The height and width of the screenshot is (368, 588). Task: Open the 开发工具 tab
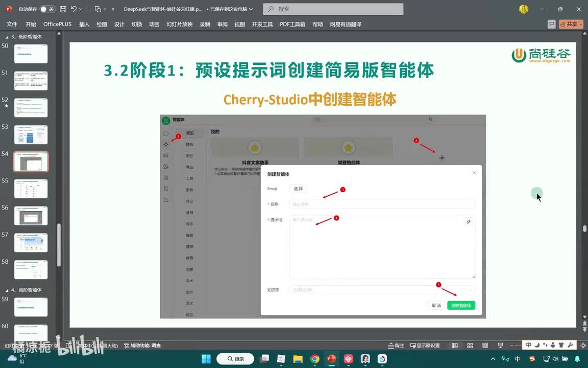coord(262,24)
